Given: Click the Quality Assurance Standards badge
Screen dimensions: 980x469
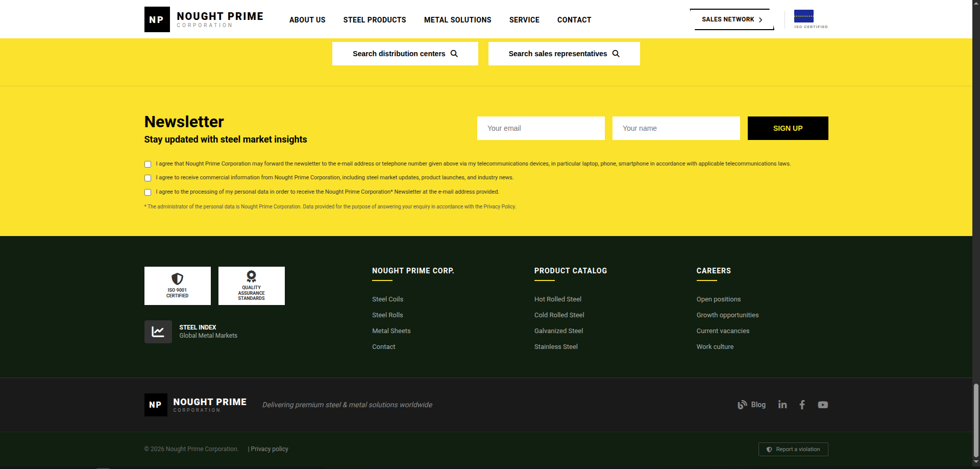Looking at the screenshot, I should point(251,286).
